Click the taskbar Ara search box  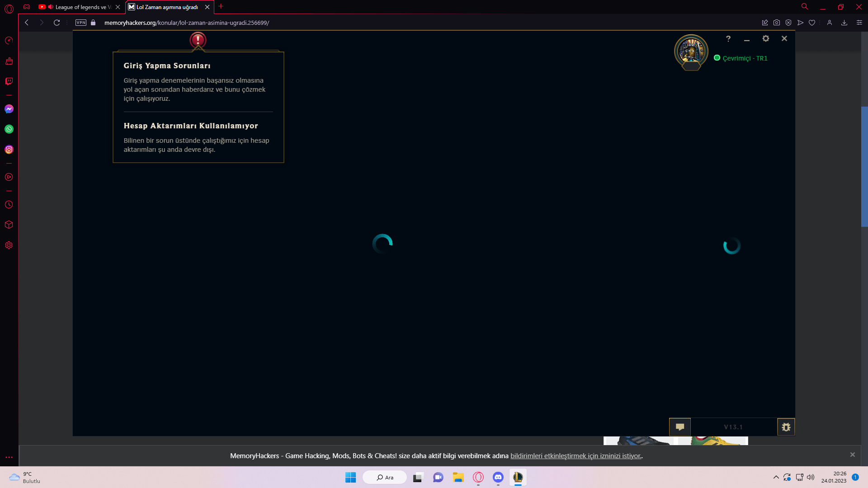click(385, 478)
